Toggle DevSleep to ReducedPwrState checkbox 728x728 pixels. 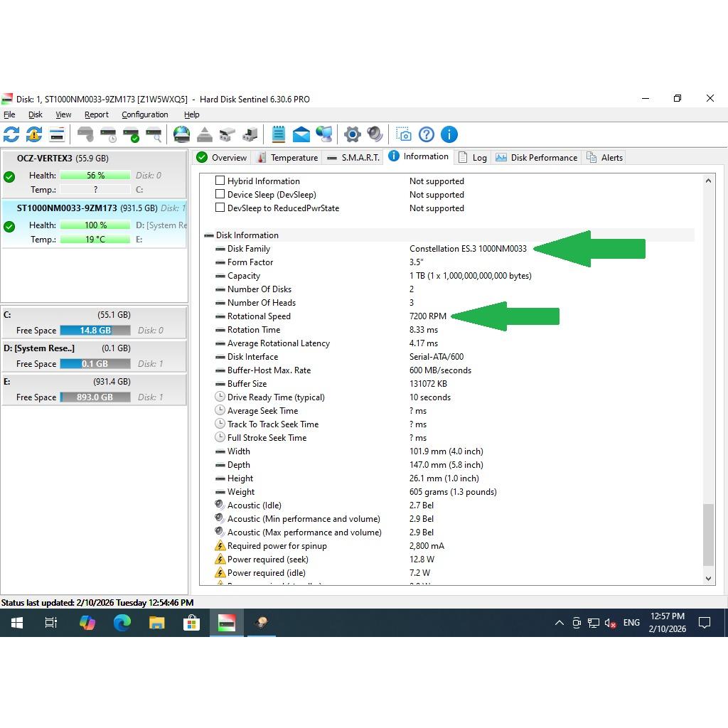[x=220, y=208]
